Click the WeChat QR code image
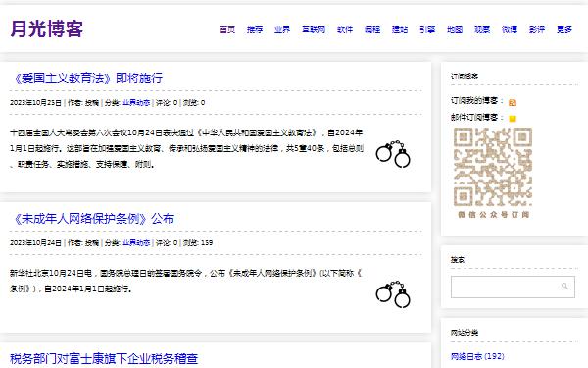Viewport: 588px width, 368px height. tap(493, 173)
